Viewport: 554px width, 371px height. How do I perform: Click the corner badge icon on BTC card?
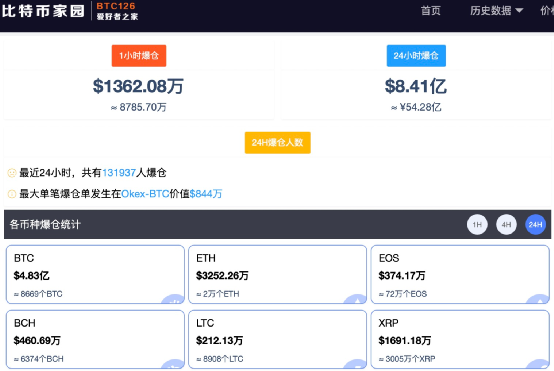174,299
